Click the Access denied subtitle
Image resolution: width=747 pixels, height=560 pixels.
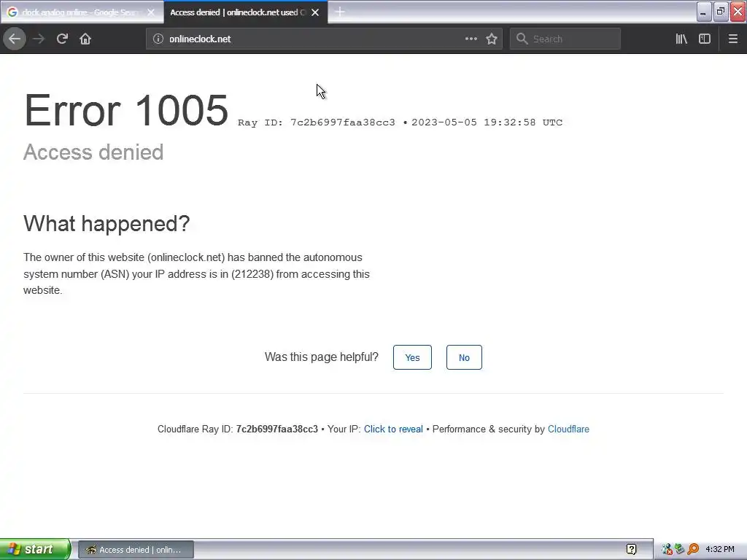[x=93, y=152]
